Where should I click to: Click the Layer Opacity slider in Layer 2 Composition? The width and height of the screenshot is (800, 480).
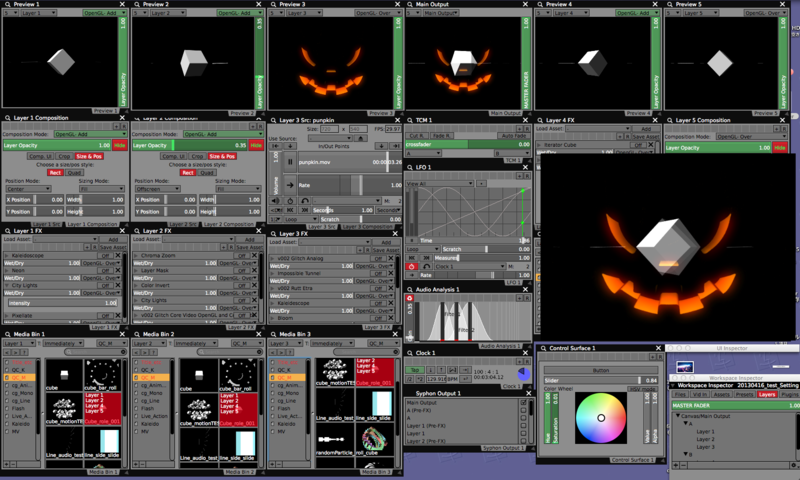[190, 145]
